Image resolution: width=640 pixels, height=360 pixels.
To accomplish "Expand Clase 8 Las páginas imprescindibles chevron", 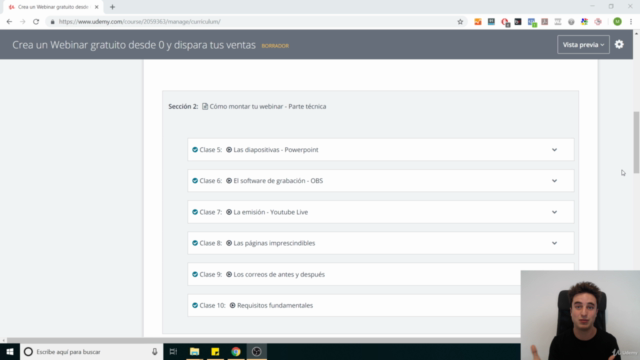I will click(x=554, y=243).
